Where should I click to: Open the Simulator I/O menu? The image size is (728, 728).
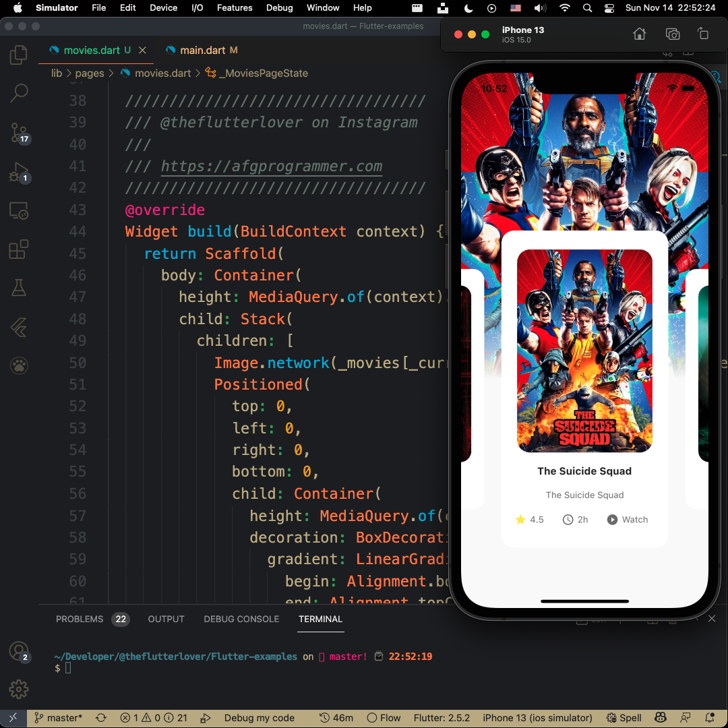point(198,8)
